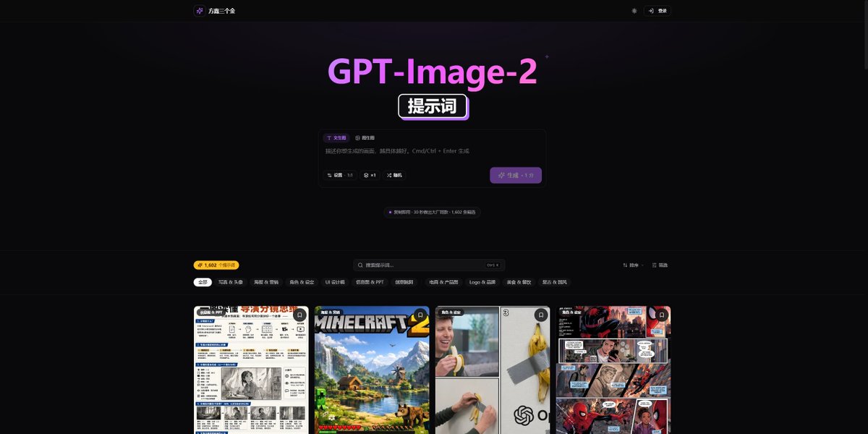Open the 筛选 filter button

pos(660,265)
